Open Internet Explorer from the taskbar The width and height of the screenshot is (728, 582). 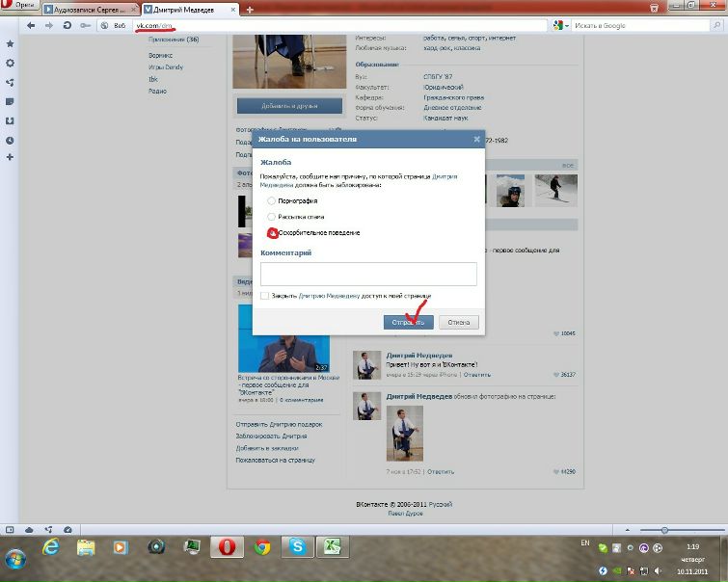tap(50, 547)
